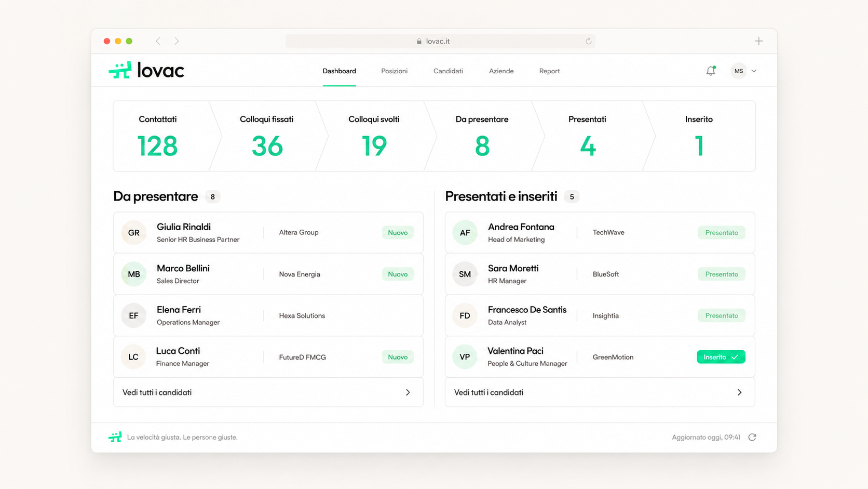Click the LC avatar

click(133, 357)
